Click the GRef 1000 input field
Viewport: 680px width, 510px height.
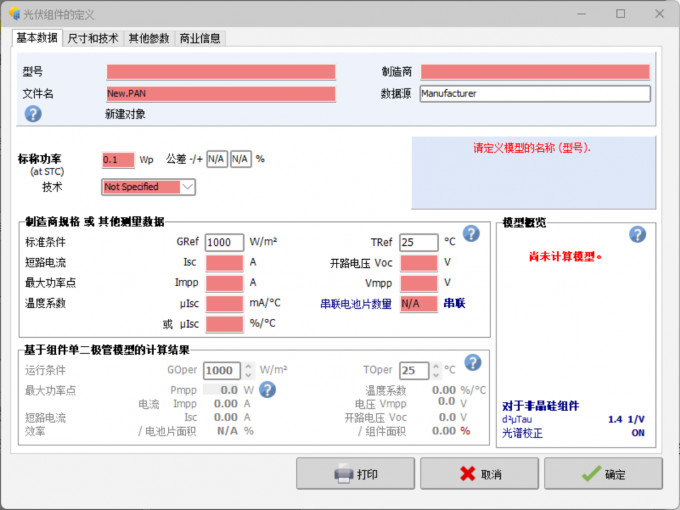[x=224, y=242]
